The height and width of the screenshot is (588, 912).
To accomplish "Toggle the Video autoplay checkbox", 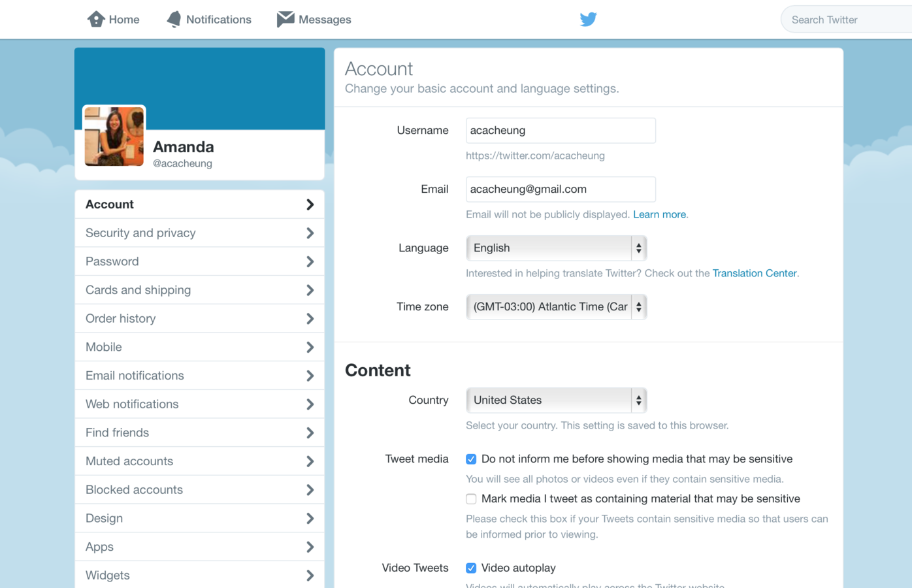I will (x=471, y=568).
